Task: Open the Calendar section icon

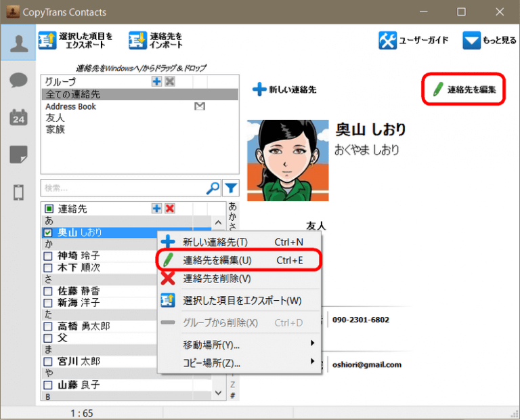Action: (18, 117)
